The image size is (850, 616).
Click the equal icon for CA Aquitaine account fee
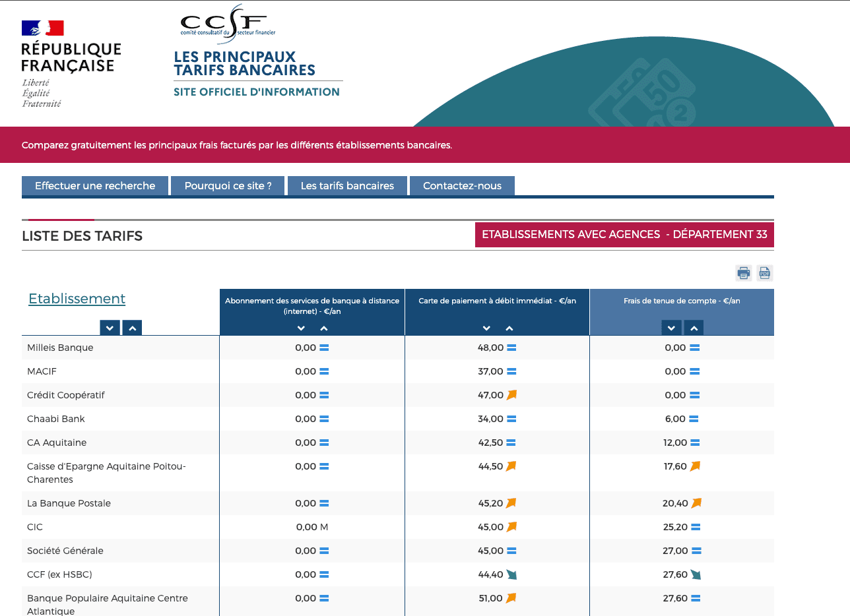coord(695,443)
